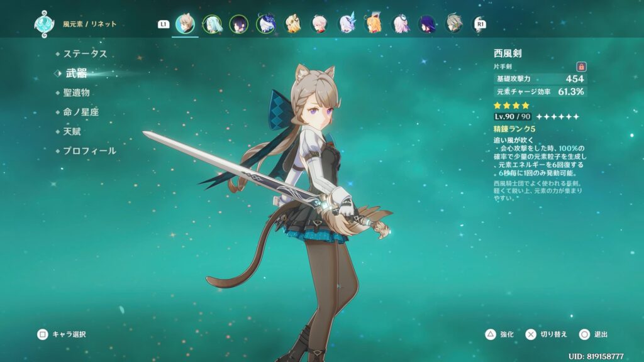
Task: Click the 風元素 / リネット character title
Action: click(89, 24)
